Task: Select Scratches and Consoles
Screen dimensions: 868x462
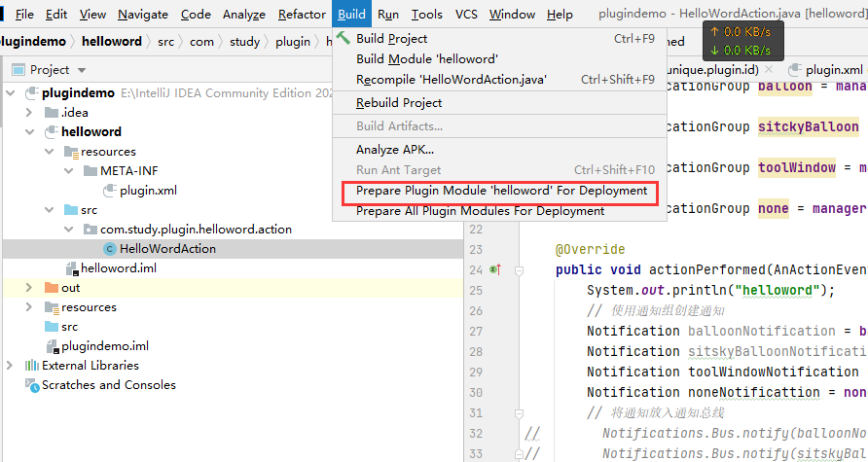Action: click(x=109, y=385)
